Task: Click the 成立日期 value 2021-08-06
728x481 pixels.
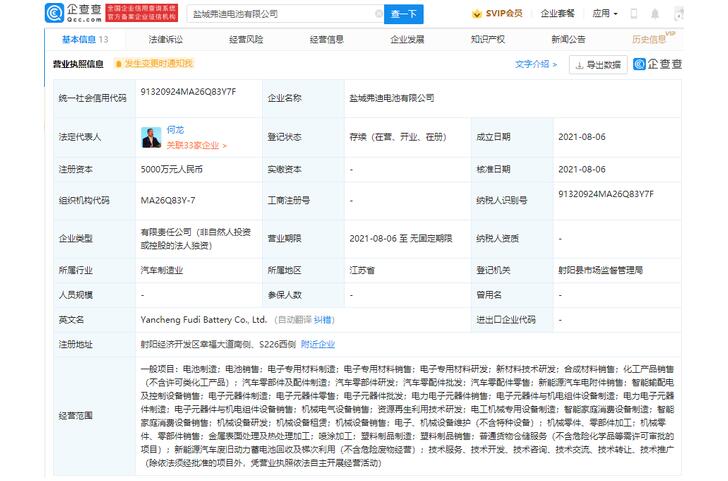Action: [x=582, y=137]
